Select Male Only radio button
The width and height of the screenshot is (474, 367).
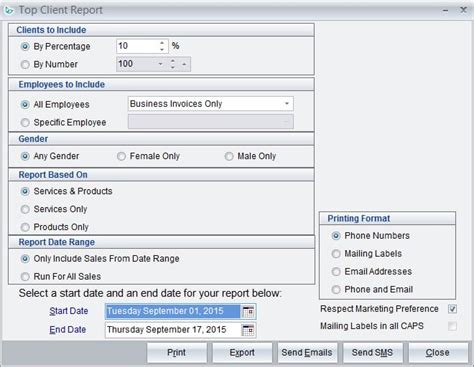(229, 156)
